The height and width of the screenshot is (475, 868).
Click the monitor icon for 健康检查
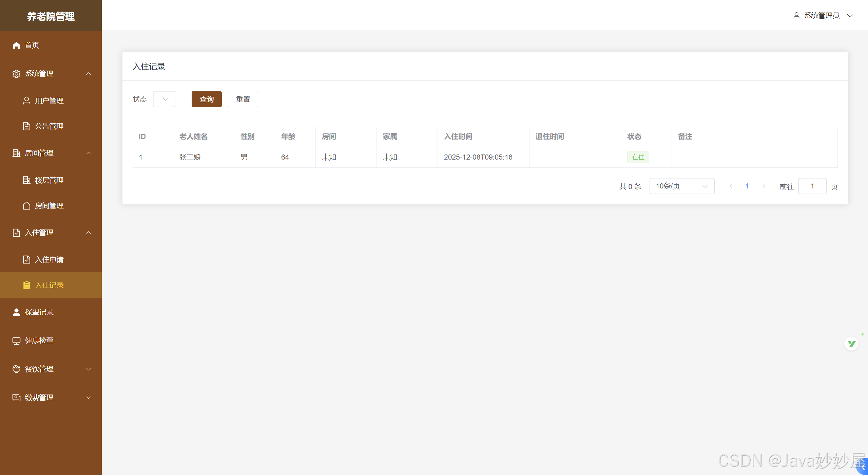pos(16,341)
